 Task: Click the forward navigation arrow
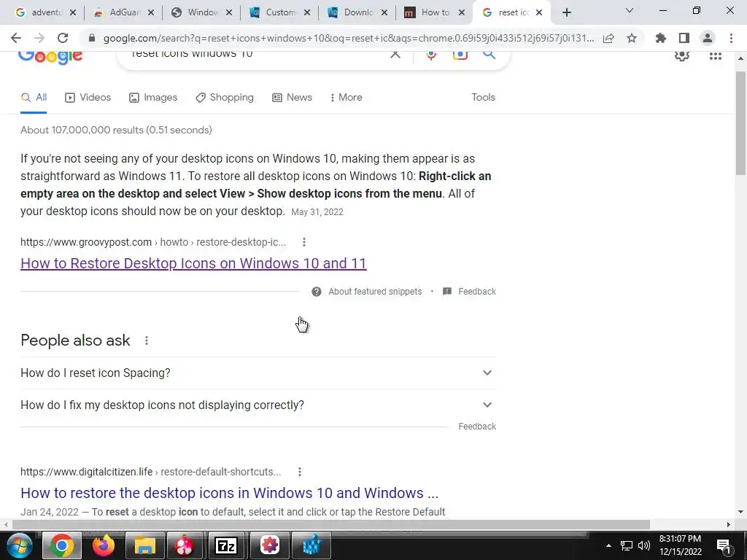[x=39, y=38]
